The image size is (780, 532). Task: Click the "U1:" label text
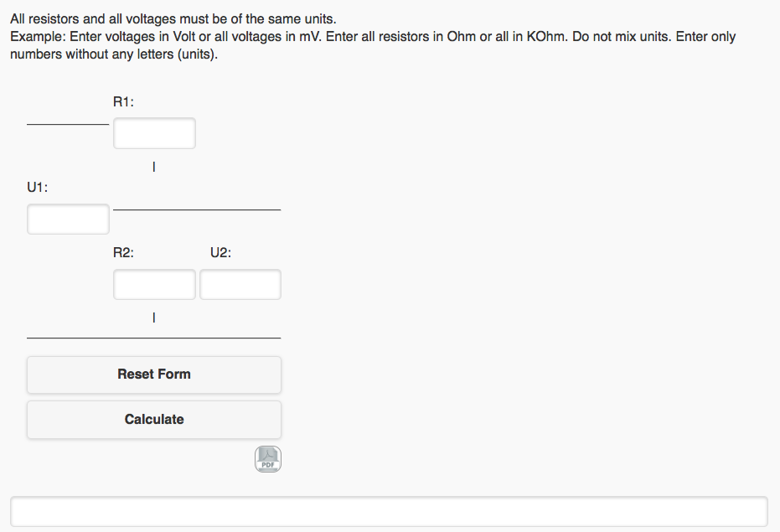point(37,188)
